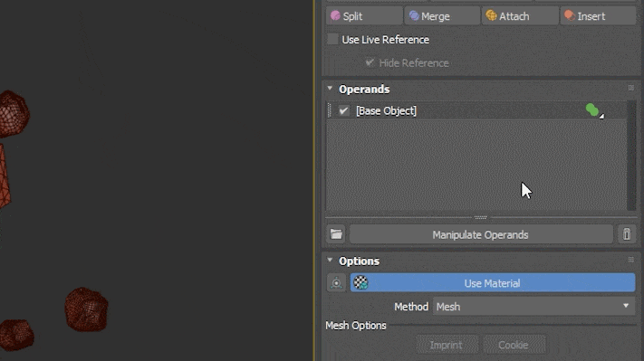Select the Base Object row in operands list
Image resolution: width=644 pixels, height=361 pixels.
click(476, 110)
